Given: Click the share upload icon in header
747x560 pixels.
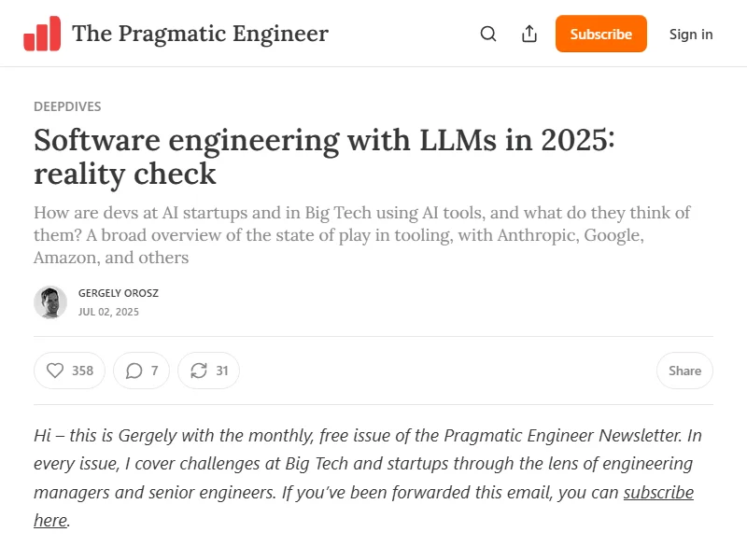Looking at the screenshot, I should [529, 34].
